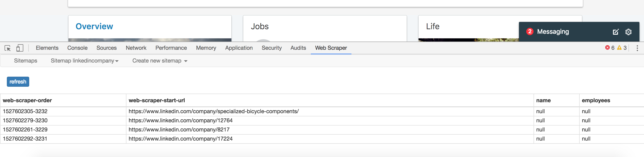The height and width of the screenshot is (157, 644).
Task: Click the inspect element picker icon
Action: pos(8,48)
